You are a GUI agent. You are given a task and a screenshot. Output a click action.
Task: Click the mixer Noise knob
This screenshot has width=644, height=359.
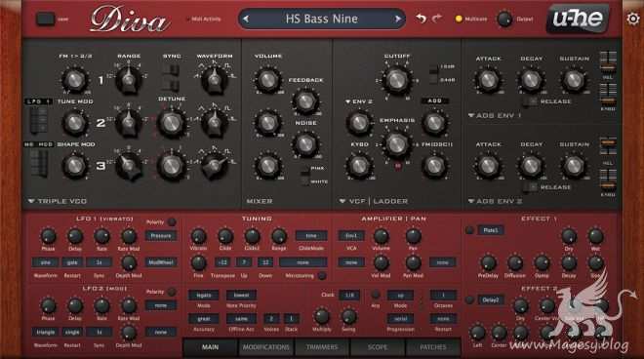click(305, 143)
